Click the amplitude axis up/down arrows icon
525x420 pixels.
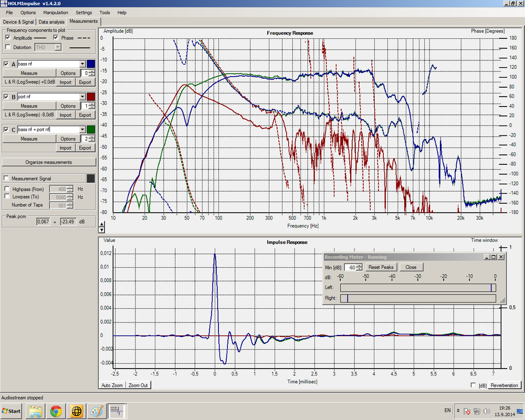tap(102, 227)
